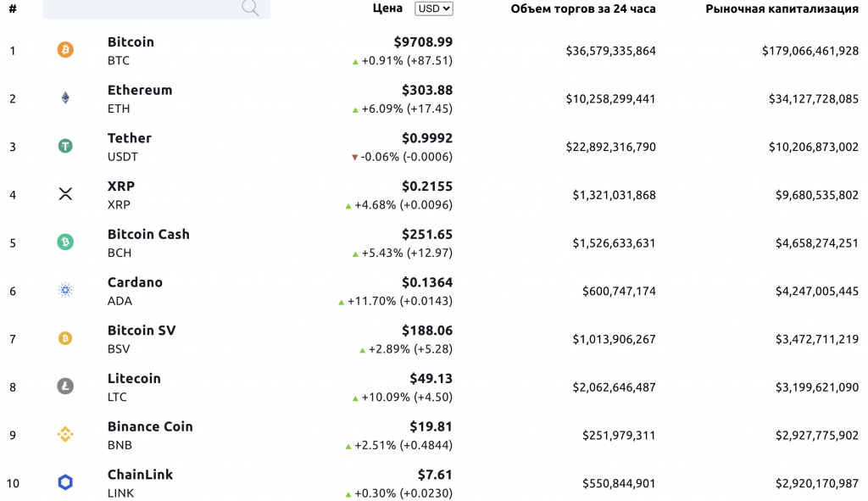Screen dimensions: 868x501
Task: Open the Bitcoin details page
Action: click(129, 42)
